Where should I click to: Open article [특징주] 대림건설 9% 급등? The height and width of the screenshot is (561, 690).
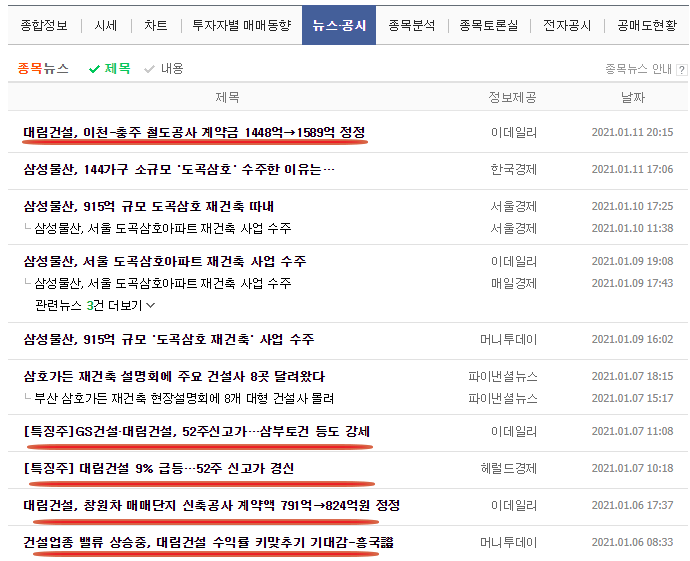click(x=158, y=469)
